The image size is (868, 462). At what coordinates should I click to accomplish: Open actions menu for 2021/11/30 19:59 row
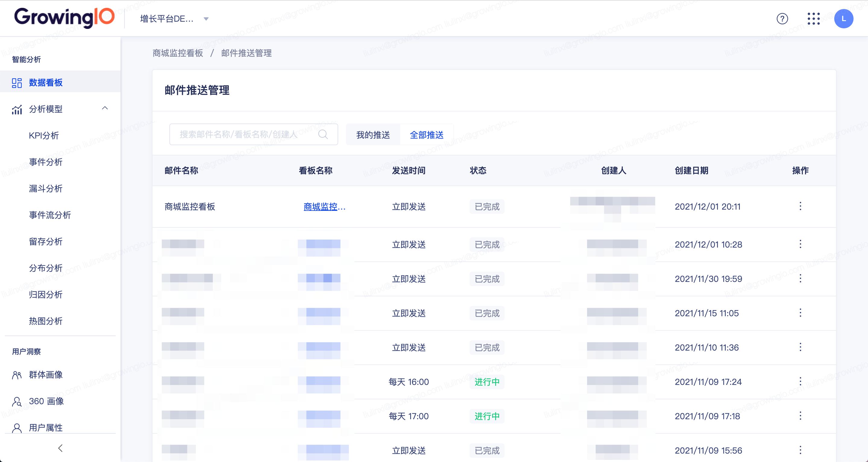[800, 279]
